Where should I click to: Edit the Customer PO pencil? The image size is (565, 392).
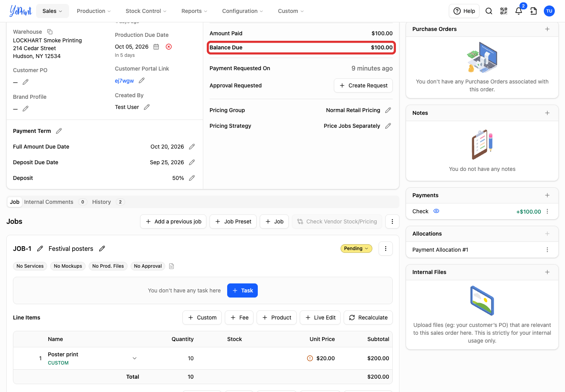coord(26,82)
